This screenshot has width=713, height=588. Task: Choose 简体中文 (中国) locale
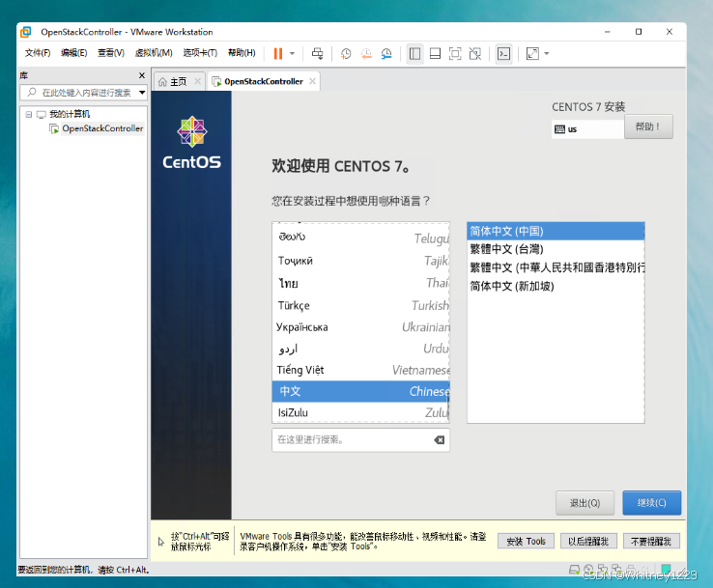556,232
